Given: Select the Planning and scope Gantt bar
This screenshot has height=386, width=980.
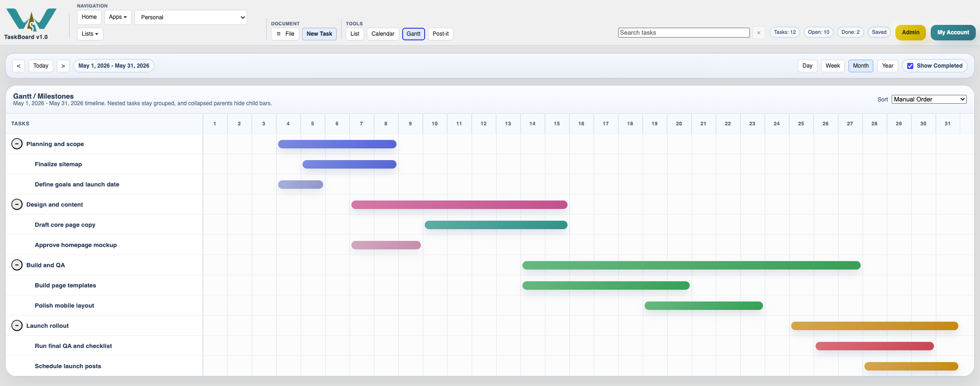Looking at the screenshot, I should pos(337,144).
